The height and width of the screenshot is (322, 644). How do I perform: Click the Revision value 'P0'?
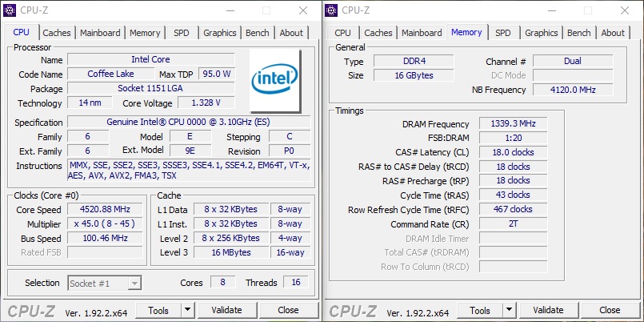point(289,151)
